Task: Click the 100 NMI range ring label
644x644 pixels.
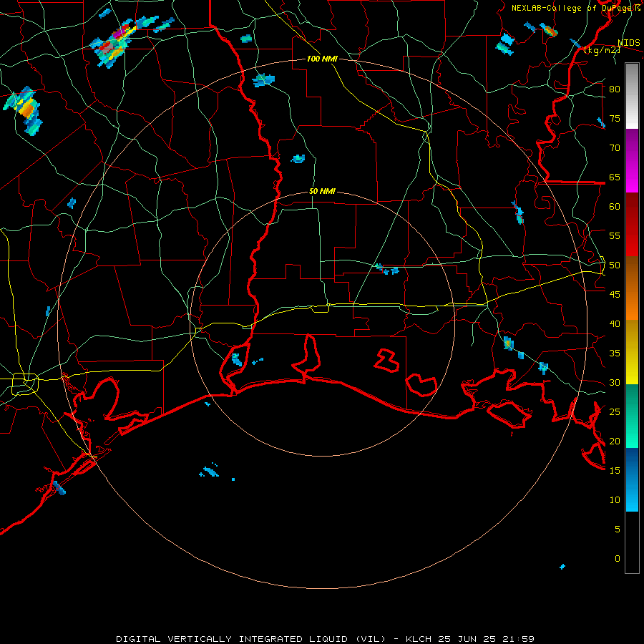Action: click(322, 59)
